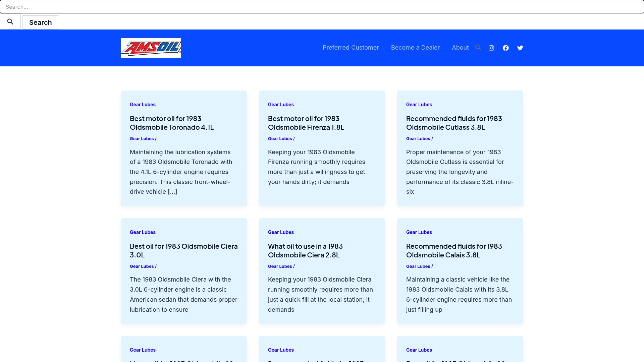Image resolution: width=644 pixels, height=362 pixels.
Task: Click Gear Lubes in bottom-right partial card
Action: (419, 350)
